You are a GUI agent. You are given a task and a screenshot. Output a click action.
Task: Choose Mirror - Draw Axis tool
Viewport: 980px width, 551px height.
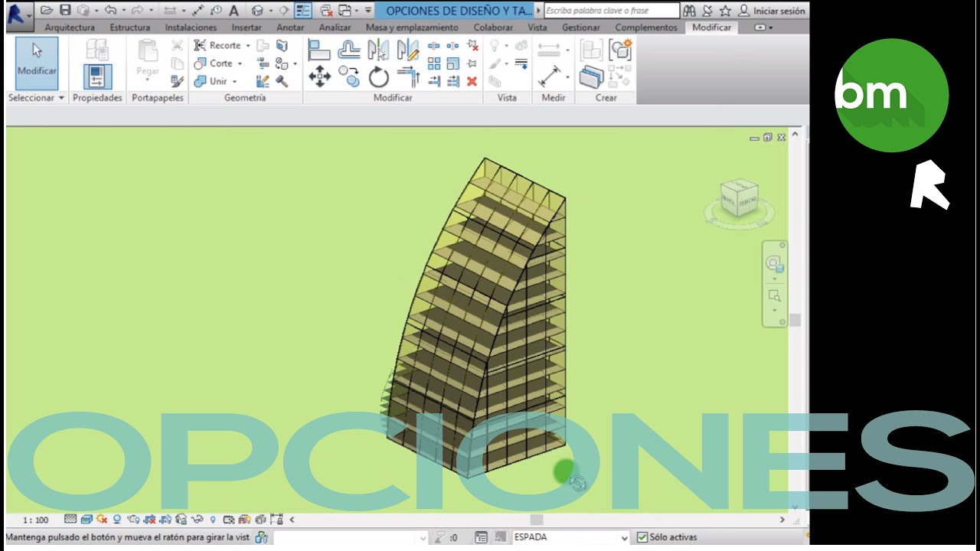point(408,51)
